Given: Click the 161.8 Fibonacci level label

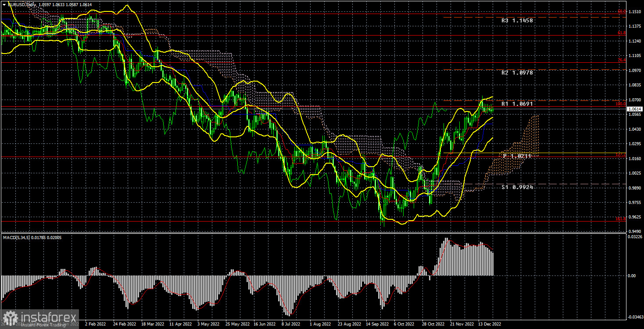Looking at the screenshot, I should 621,218.
